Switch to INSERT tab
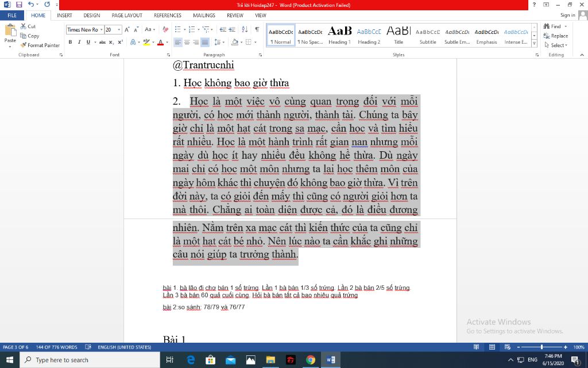 (x=64, y=16)
